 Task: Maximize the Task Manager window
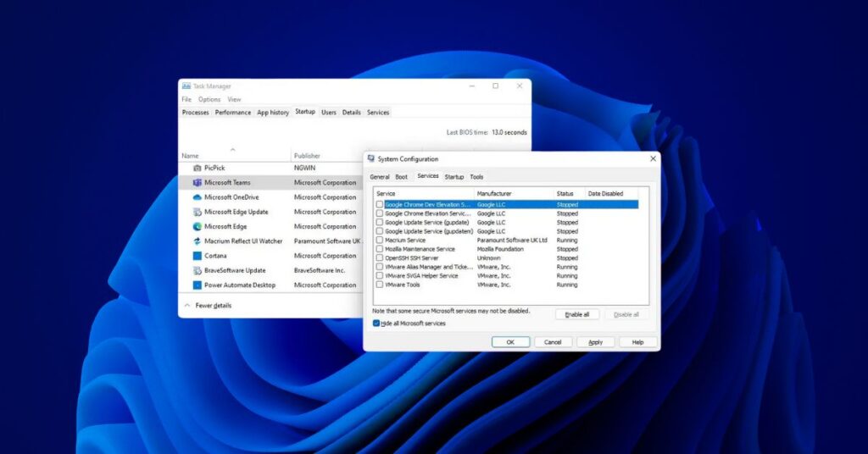point(495,86)
